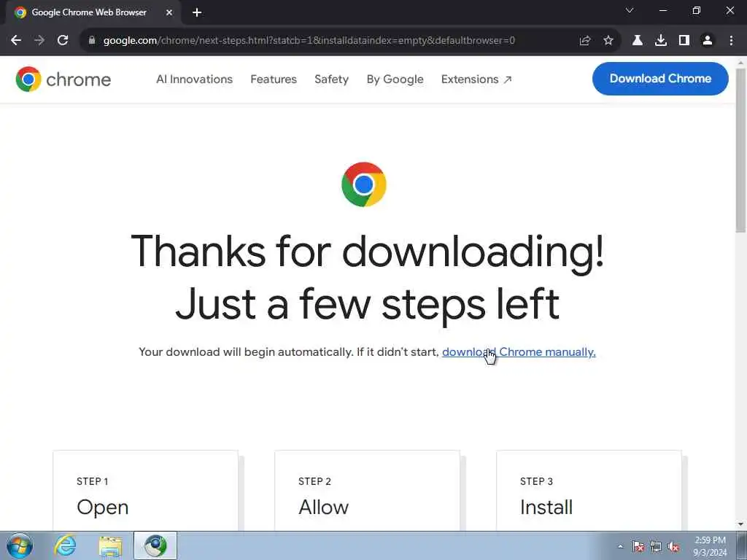This screenshot has height=560, width=747.
Task: Click the download Chrome manually link
Action: pyautogui.click(x=519, y=352)
